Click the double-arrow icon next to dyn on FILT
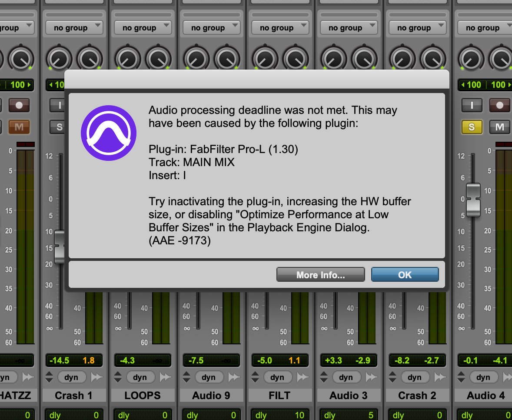Viewport: 512px width, 420px height. [303, 377]
